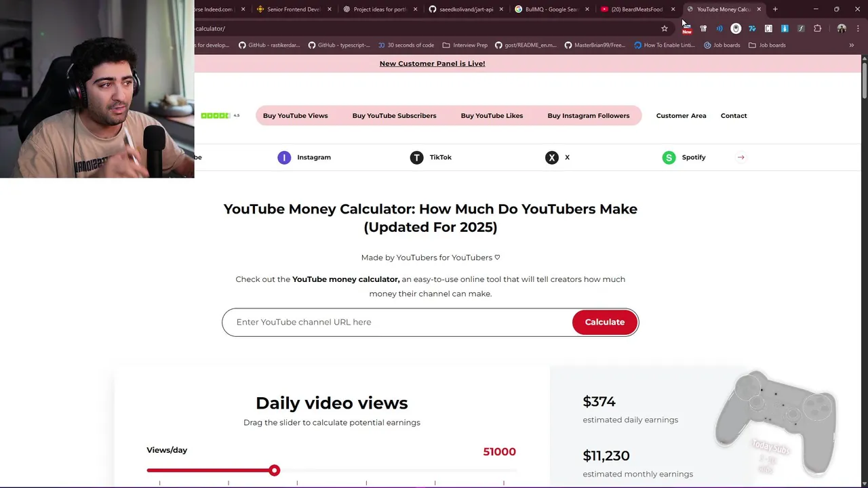This screenshot has height=488, width=868.
Task: Switch to the BullMQ Google Search tab
Action: [551, 9]
